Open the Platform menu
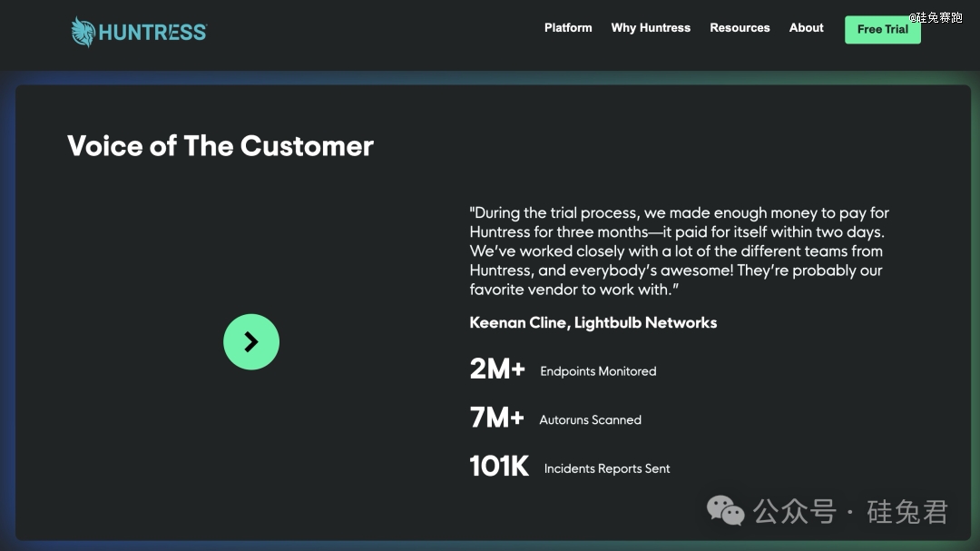The height and width of the screenshot is (551, 980). click(x=568, y=28)
